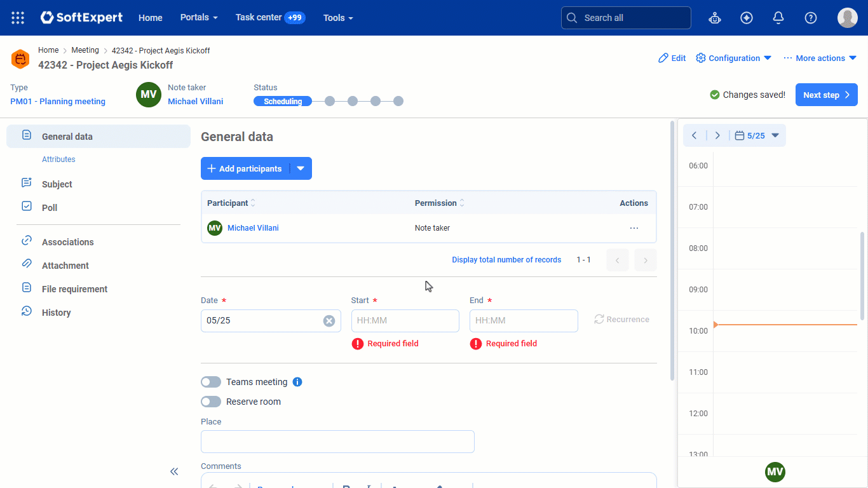Click the last status step dot
Screen dimensions: 868x488
coord(398,101)
